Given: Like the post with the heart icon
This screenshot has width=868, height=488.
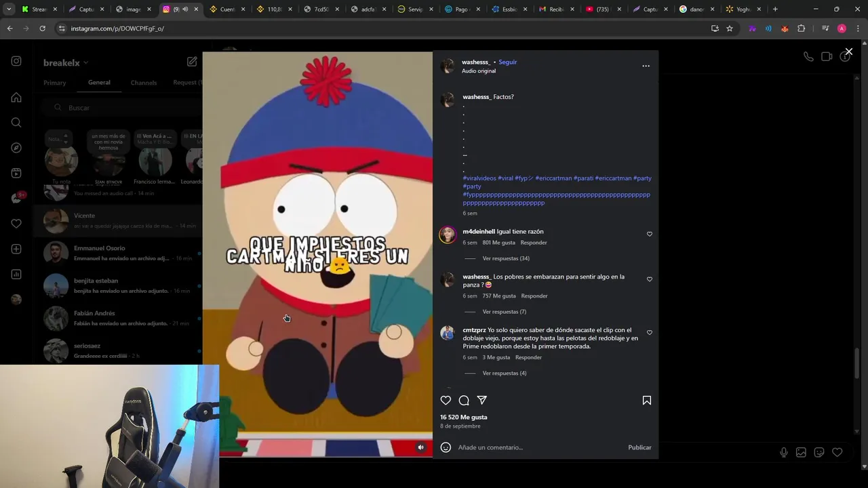Looking at the screenshot, I should point(446,401).
